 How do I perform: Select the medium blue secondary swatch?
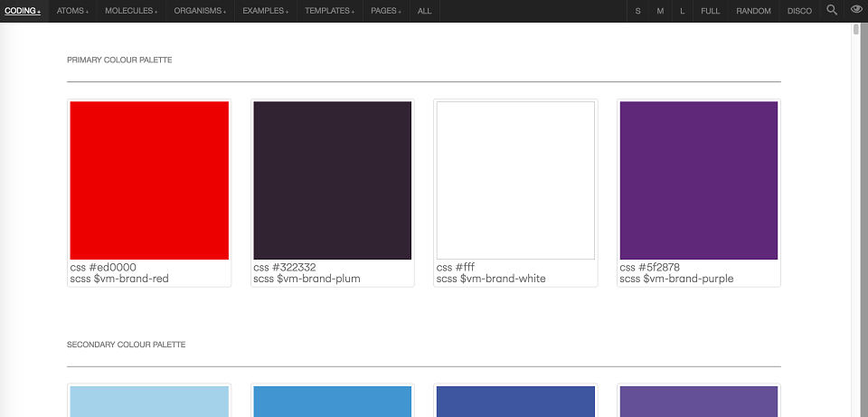pos(332,402)
